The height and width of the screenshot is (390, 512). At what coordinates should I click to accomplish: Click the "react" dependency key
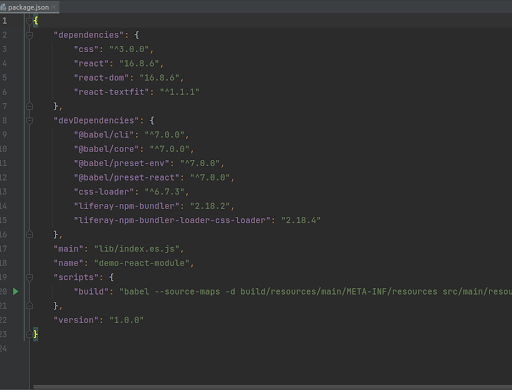[x=91, y=63]
